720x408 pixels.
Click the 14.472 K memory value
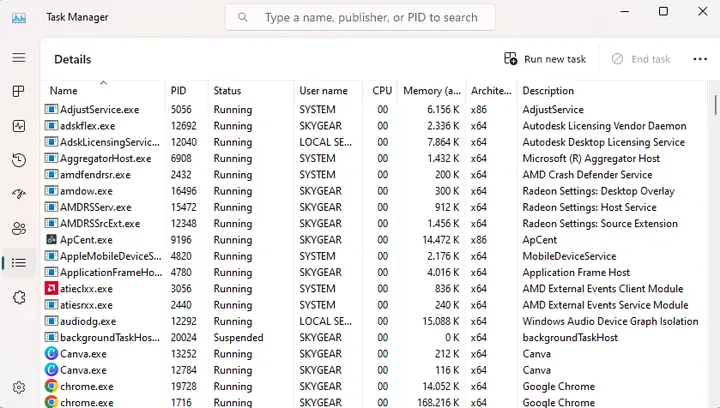441,240
